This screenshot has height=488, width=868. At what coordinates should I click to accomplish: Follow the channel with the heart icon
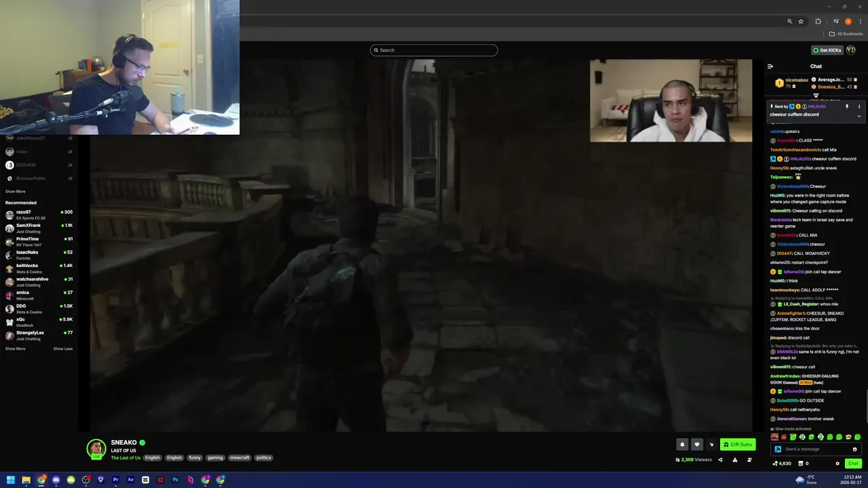pos(696,445)
